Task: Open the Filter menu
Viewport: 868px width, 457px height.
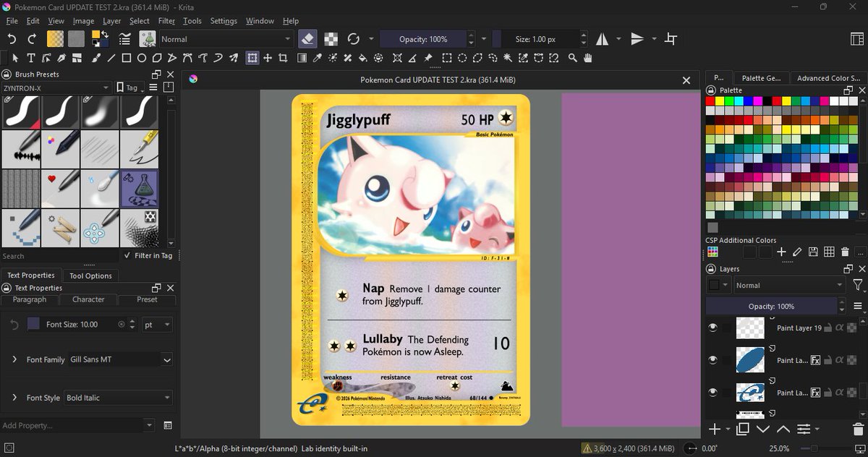Action: click(x=166, y=21)
